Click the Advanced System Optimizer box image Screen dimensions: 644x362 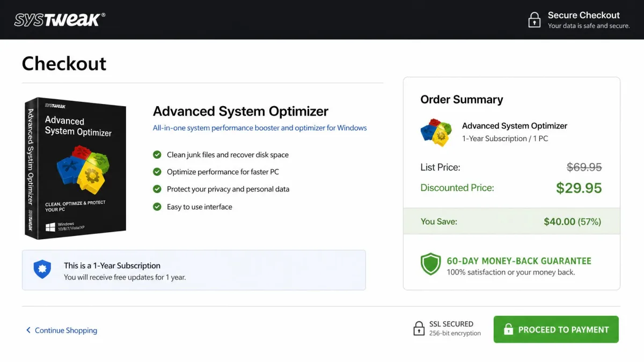click(x=76, y=168)
